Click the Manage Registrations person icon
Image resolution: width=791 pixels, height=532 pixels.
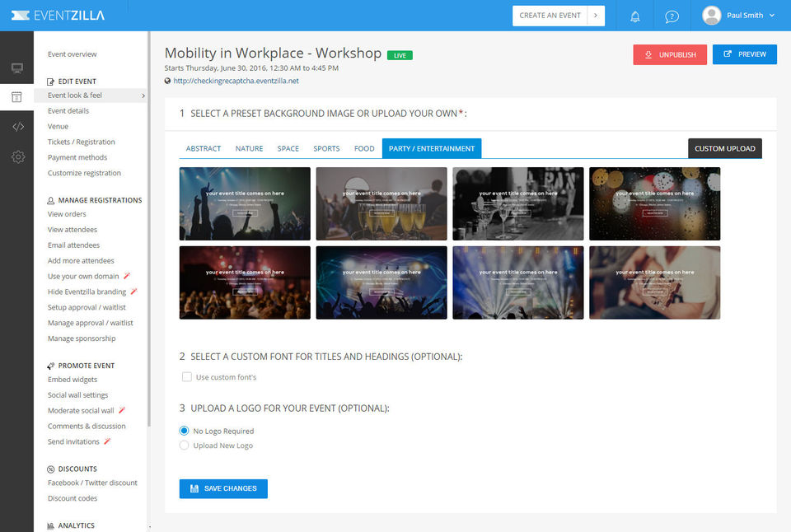click(50, 200)
